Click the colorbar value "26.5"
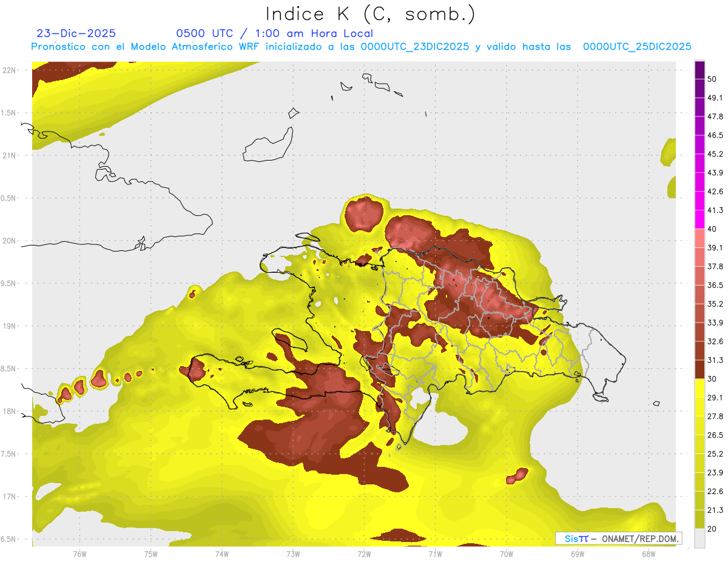Screen dimensions: 728x562 (715, 435)
